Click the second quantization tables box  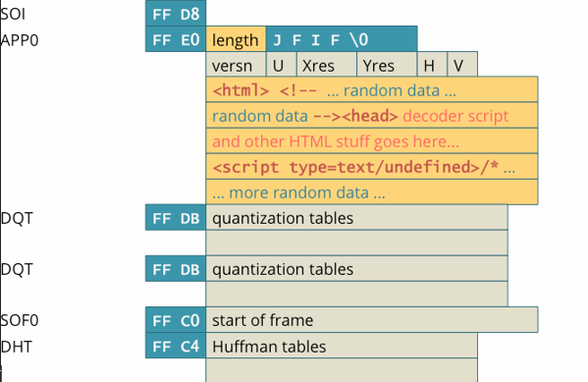(356, 269)
